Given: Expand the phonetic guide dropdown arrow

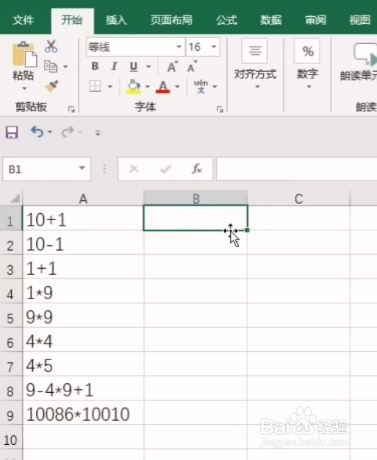Looking at the screenshot, I should click(215, 87).
